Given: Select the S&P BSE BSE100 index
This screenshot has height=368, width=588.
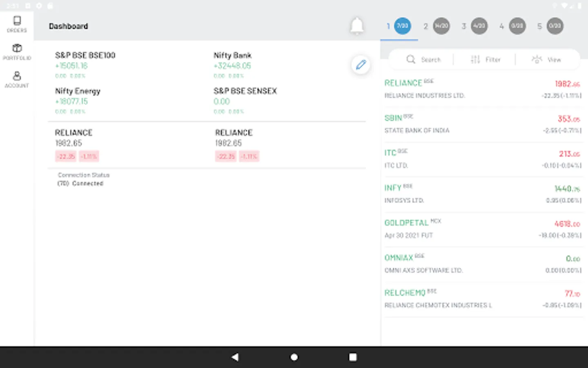Looking at the screenshot, I should pyautogui.click(x=85, y=65).
